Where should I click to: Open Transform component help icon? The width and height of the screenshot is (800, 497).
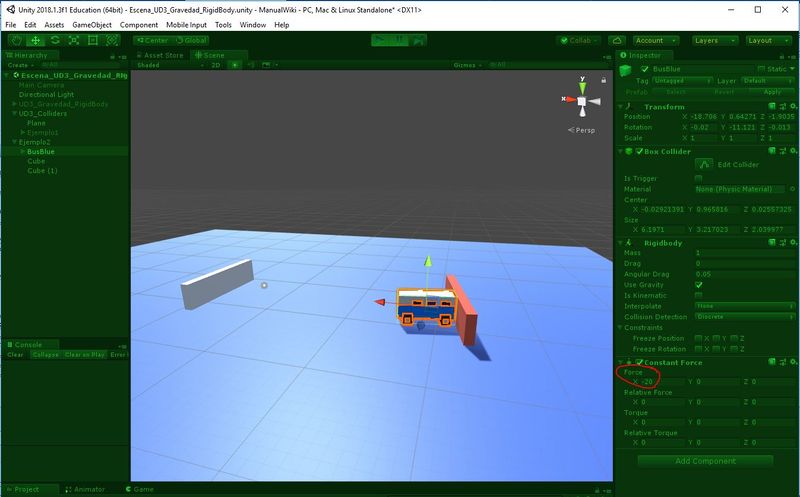[x=772, y=106]
